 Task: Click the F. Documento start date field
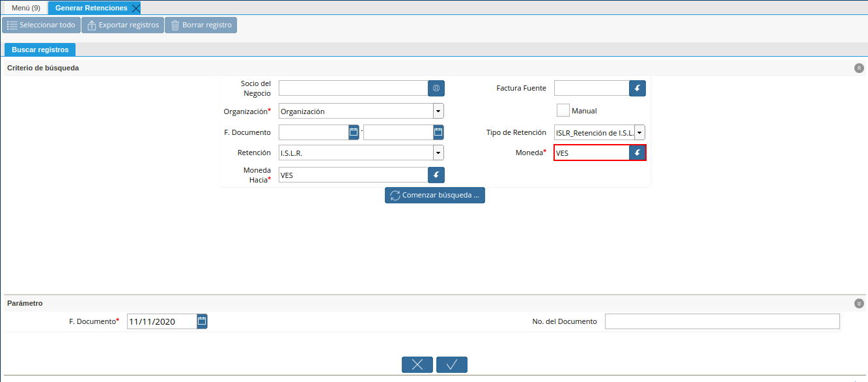(314, 132)
